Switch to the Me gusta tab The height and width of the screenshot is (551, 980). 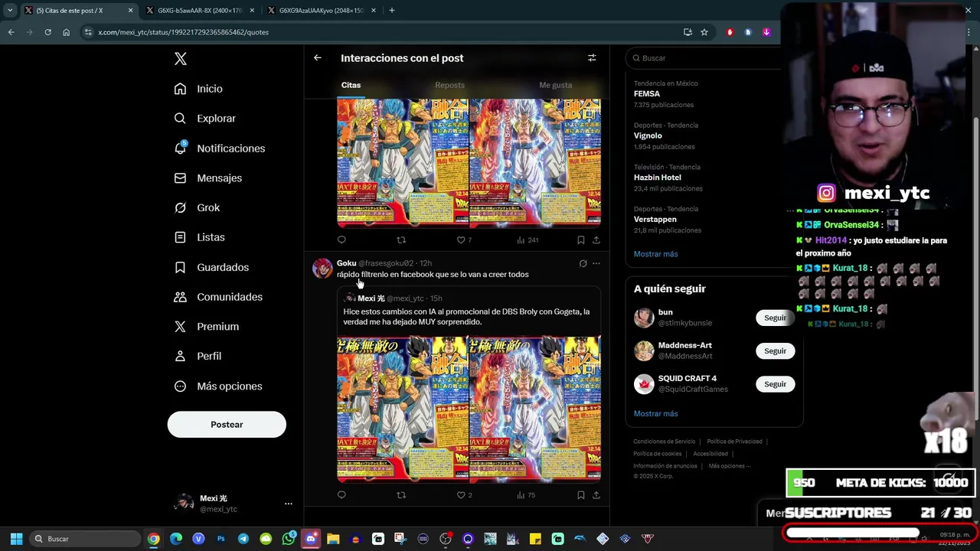(x=556, y=85)
